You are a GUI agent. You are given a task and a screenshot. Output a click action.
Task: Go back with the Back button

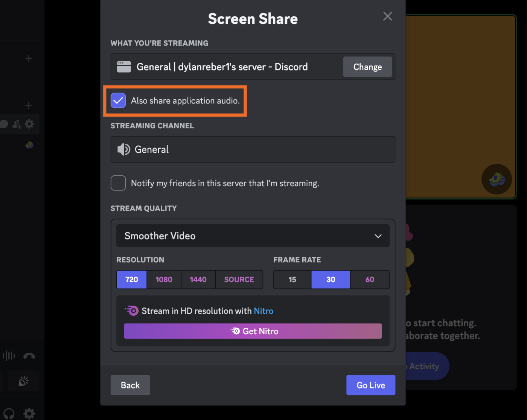coord(130,385)
